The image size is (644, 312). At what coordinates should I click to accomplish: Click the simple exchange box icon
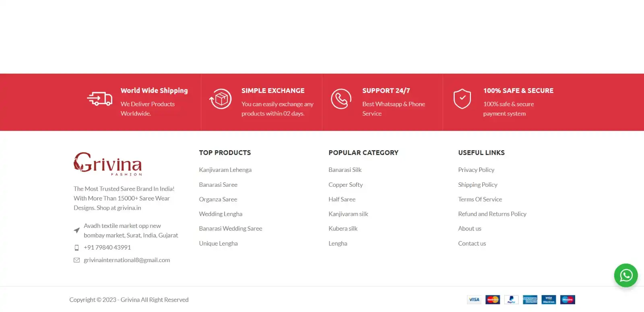click(x=221, y=99)
